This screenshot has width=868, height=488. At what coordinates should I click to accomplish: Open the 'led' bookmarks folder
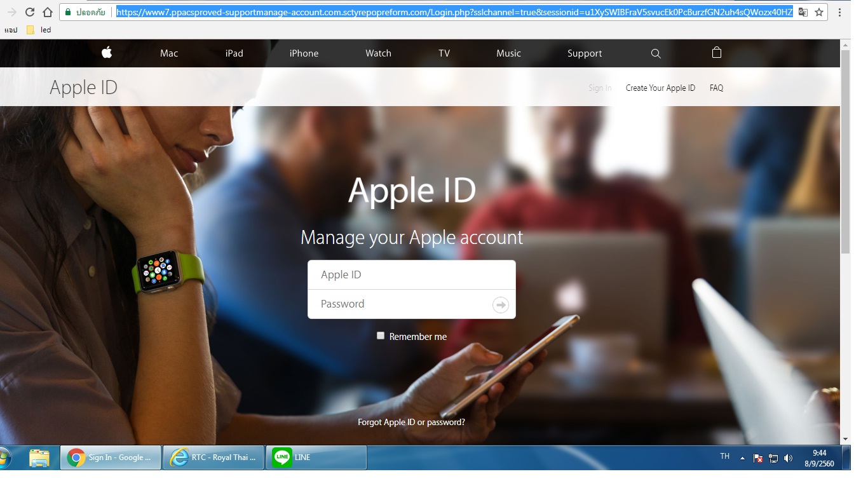39,30
